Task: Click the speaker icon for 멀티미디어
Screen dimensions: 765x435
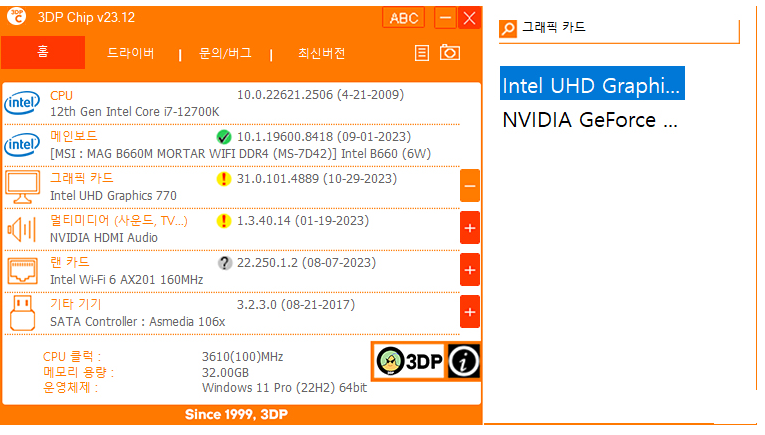Action: [x=22, y=229]
